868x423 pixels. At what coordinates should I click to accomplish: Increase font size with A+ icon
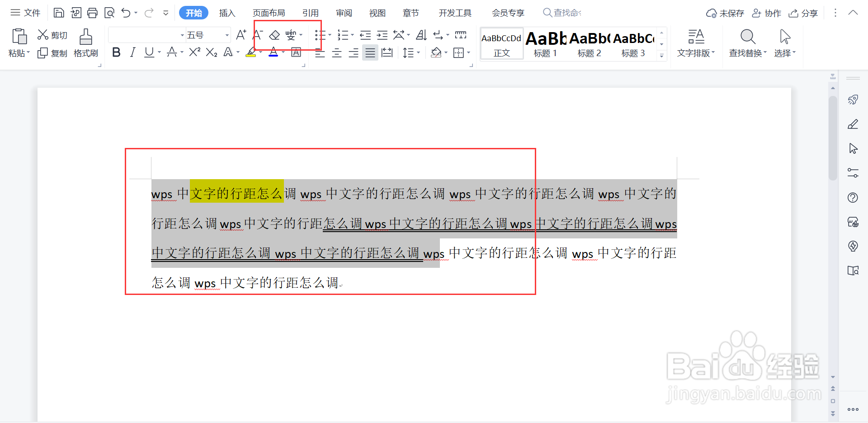(241, 35)
